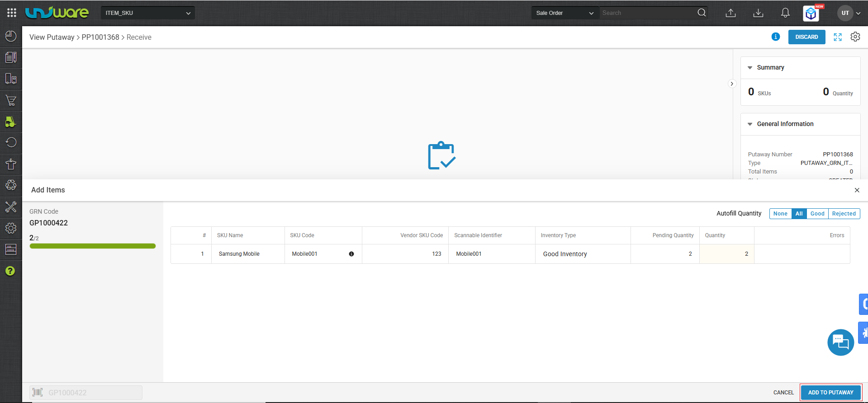Collapse the Summary section
This screenshot has height=403, width=868.
pyautogui.click(x=750, y=68)
